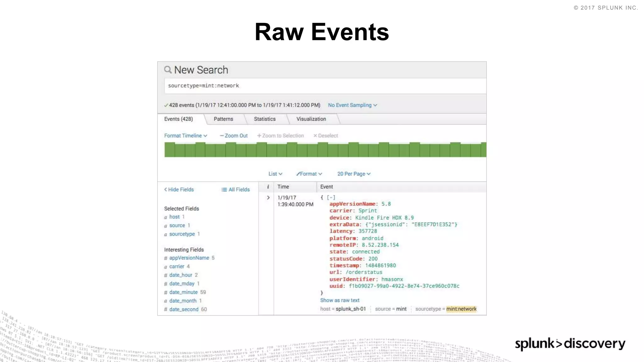Open the date_month interesting field
The width and height of the screenshot is (644, 362).
pyautogui.click(x=183, y=301)
